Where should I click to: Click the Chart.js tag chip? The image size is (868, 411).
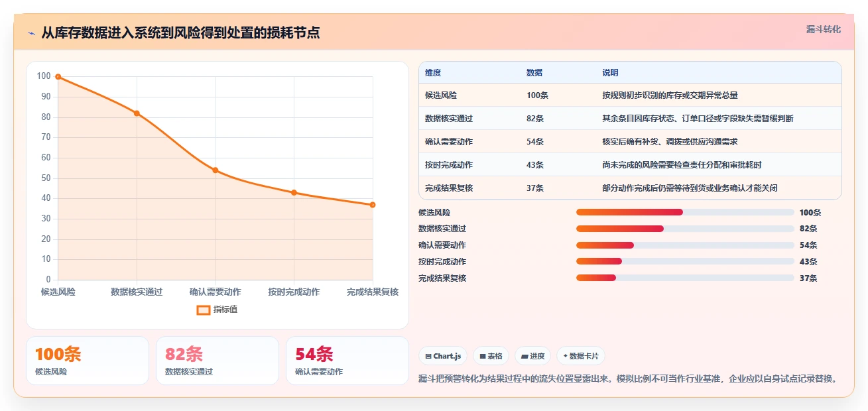click(x=443, y=356)
